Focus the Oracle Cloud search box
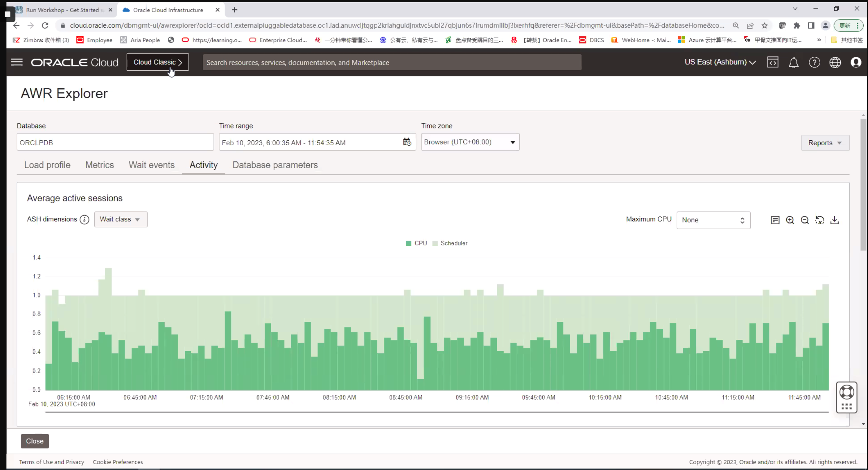 [392, 62]
